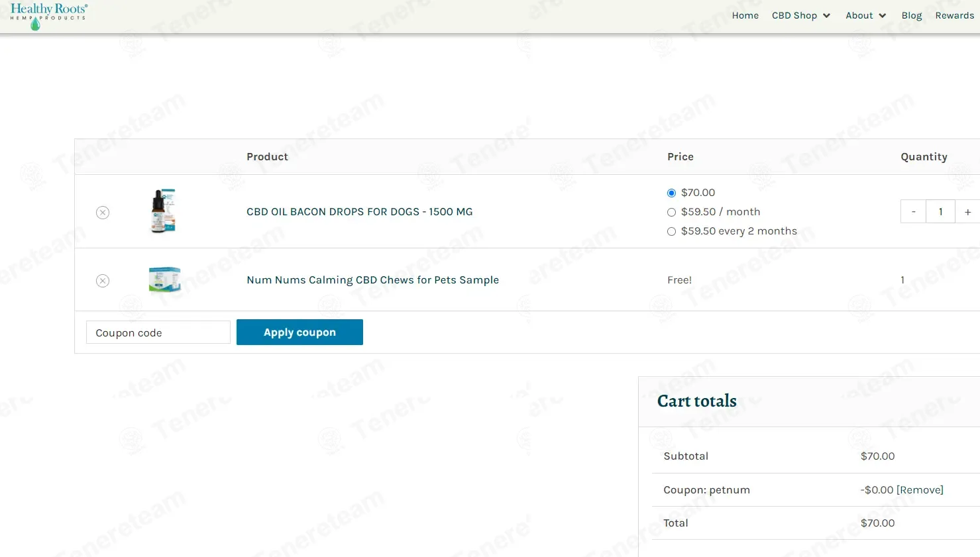980x557 pixels.
Task: Open the Rewards page
Action: (955, 15)
